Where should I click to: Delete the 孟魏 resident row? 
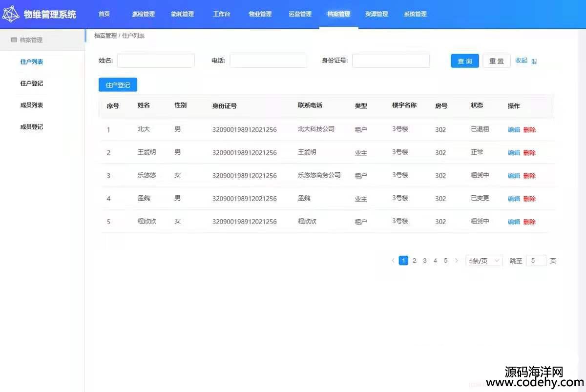pos(529,199)
